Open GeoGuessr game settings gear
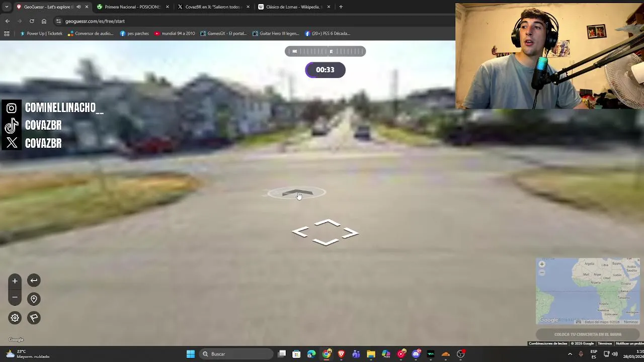 coord(15,318)
